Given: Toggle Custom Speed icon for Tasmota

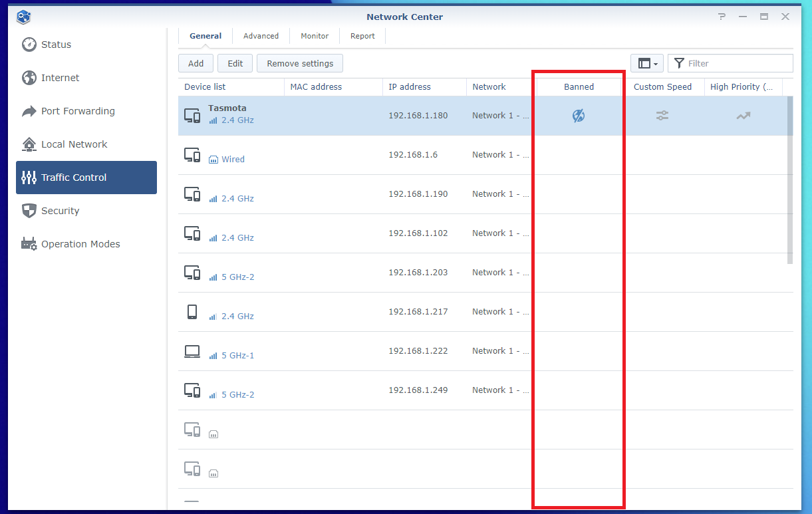Looking at the screenshot, I should pyautogui.click(x=662, y=116).
